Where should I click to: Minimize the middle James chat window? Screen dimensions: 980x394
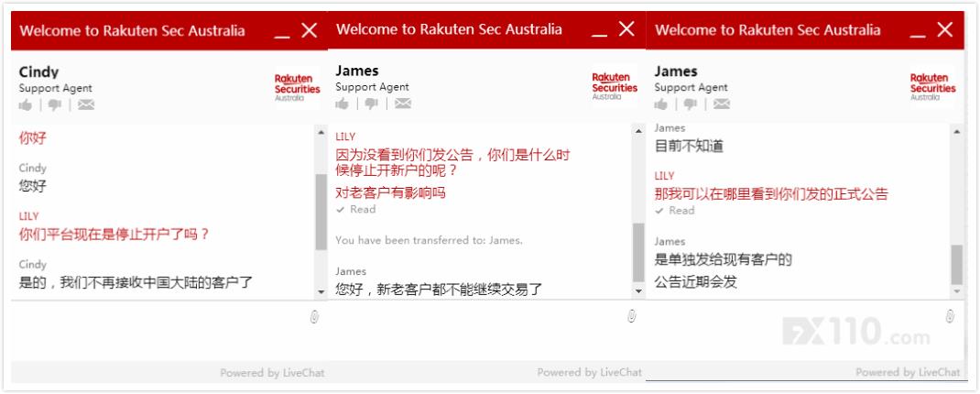click(x=600, y=35)
